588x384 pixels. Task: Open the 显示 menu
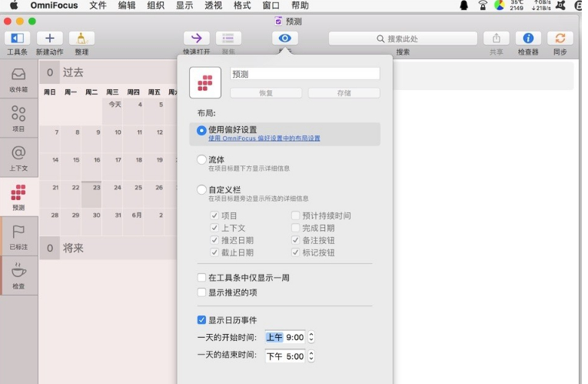tap(184, 5)
